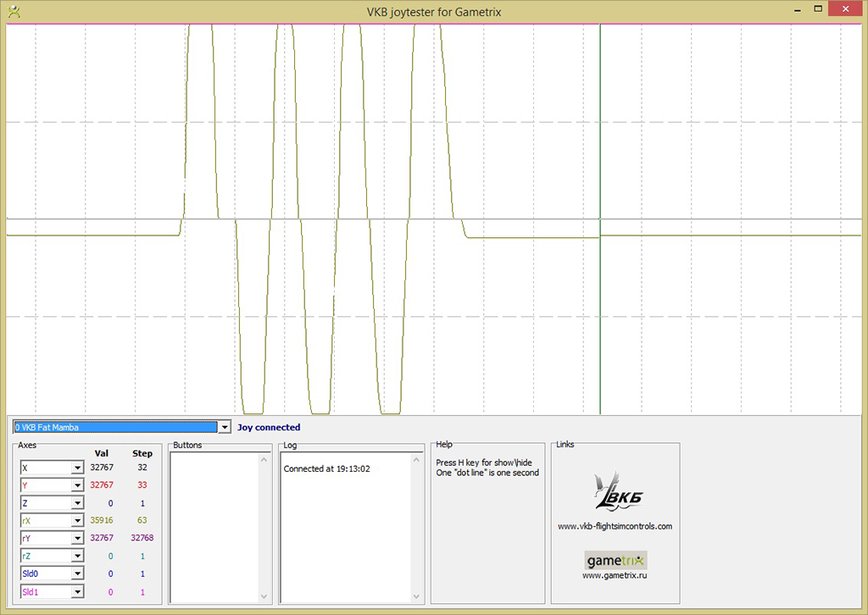Click the 'Step' column header
868x615 pixels.
(142, 453)
